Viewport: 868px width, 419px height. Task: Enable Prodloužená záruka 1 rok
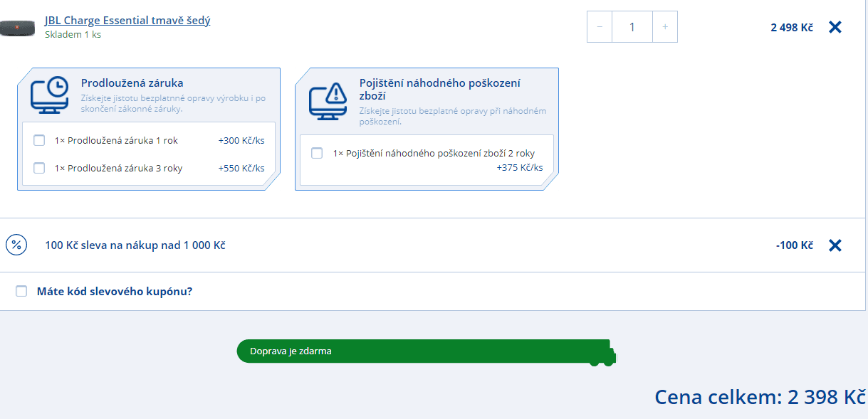coord(39,141)
